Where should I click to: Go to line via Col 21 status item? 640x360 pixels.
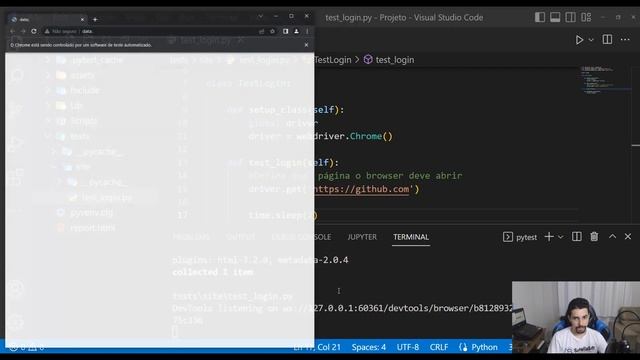coord(317,347)
